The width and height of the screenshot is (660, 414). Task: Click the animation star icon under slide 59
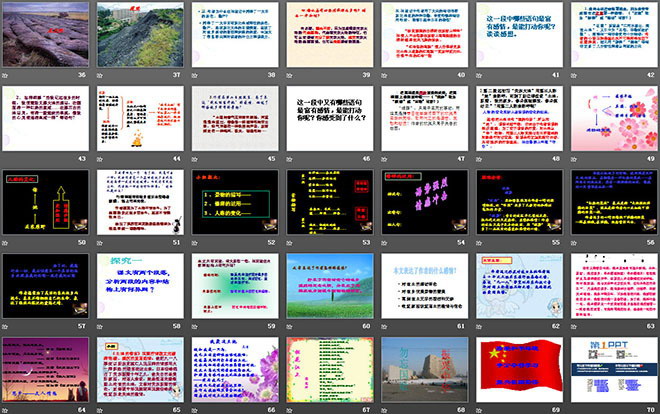194,327
